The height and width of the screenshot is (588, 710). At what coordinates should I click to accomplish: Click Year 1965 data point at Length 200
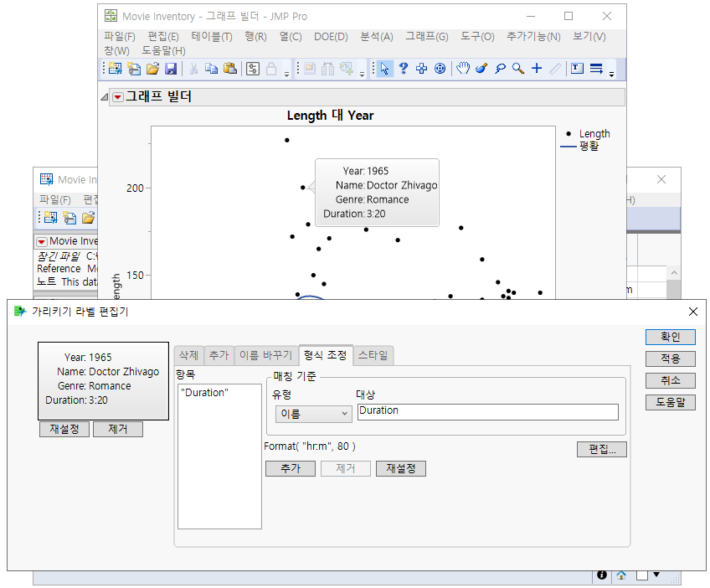(303, 188)
